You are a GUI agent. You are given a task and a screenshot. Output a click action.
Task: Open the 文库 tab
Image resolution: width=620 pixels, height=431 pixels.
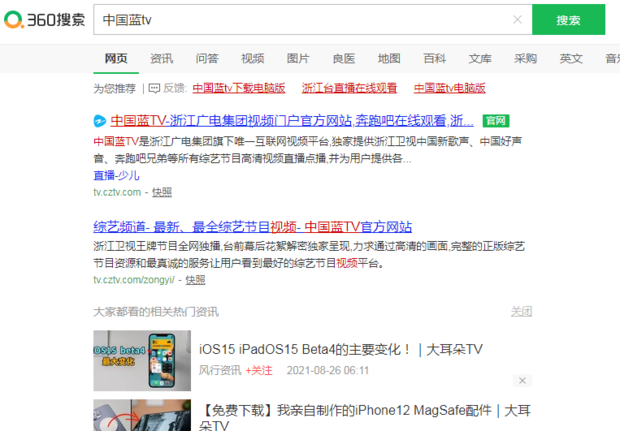[x=480, y=59]
